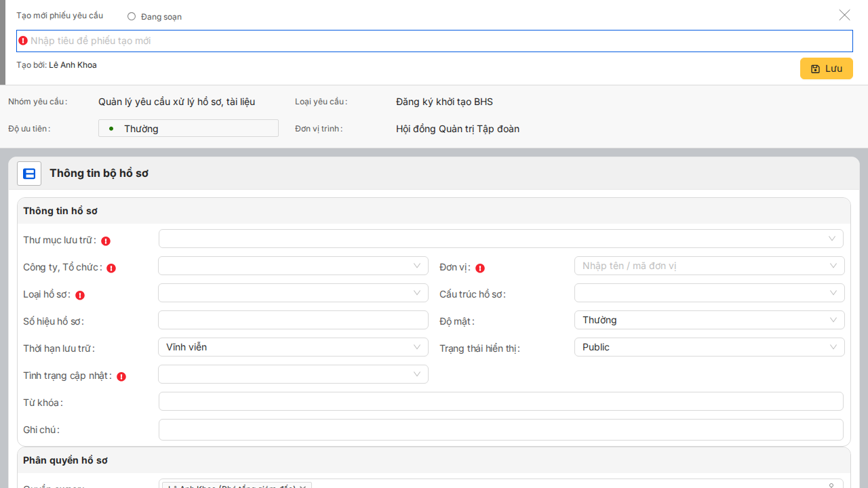Select the Đang soạn radio button
This screenshot has width=868, height=488.
132,16
